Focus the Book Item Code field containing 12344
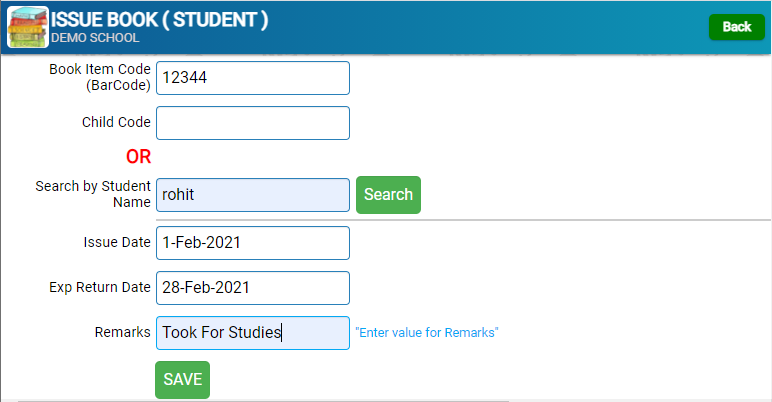 [253, 78]
